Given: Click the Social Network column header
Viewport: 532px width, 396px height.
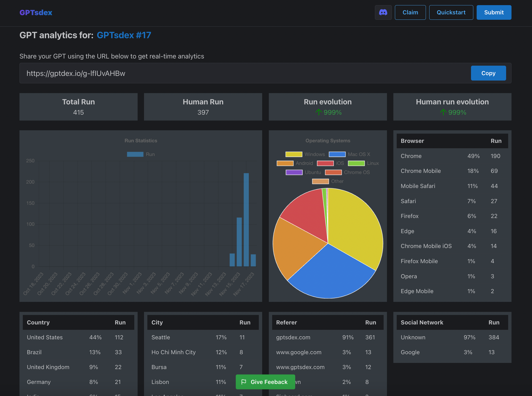Looking at the screenshot, I should tap(422, 322).
